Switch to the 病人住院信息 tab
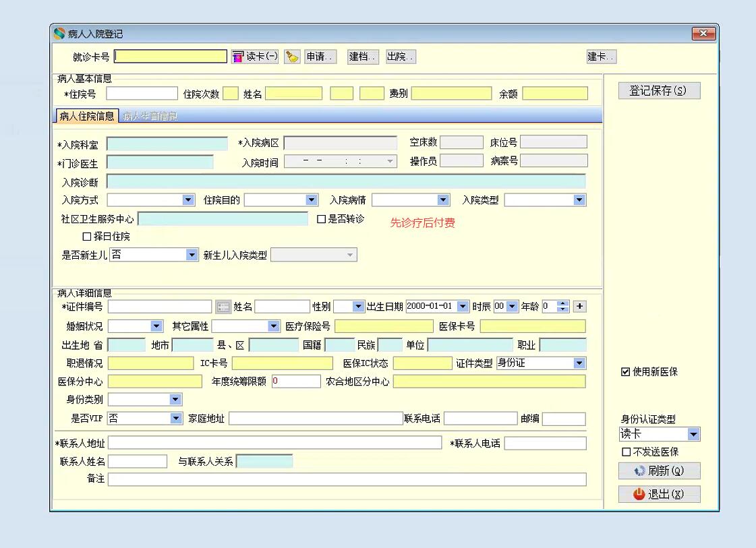The image size is (756, 548). 87,116
